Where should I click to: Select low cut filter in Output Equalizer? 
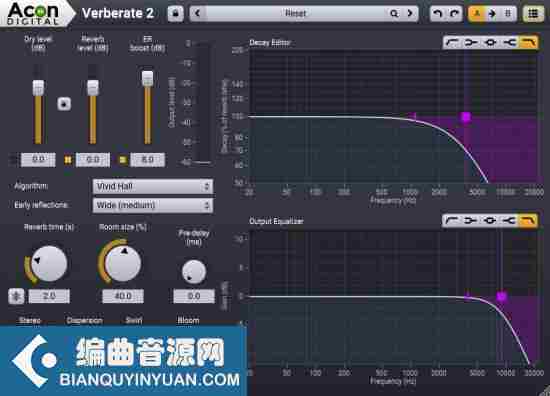(x=452, y=221)
